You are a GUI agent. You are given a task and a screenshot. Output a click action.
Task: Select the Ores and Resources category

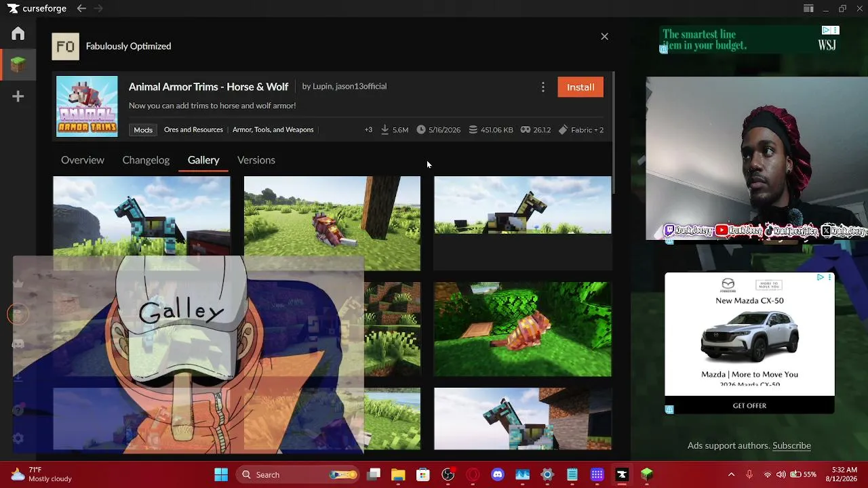(x=193, y=129)
